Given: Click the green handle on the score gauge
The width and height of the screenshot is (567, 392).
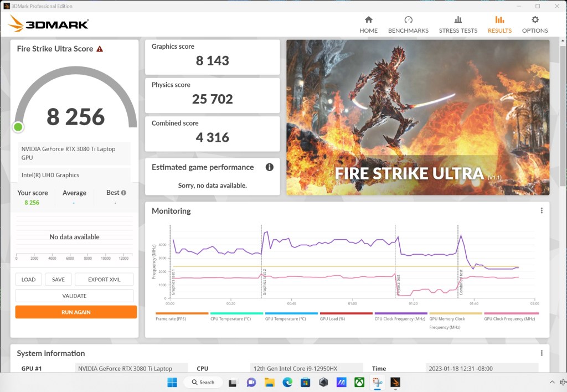Looking at the screenshot, I should pos(18,127).
